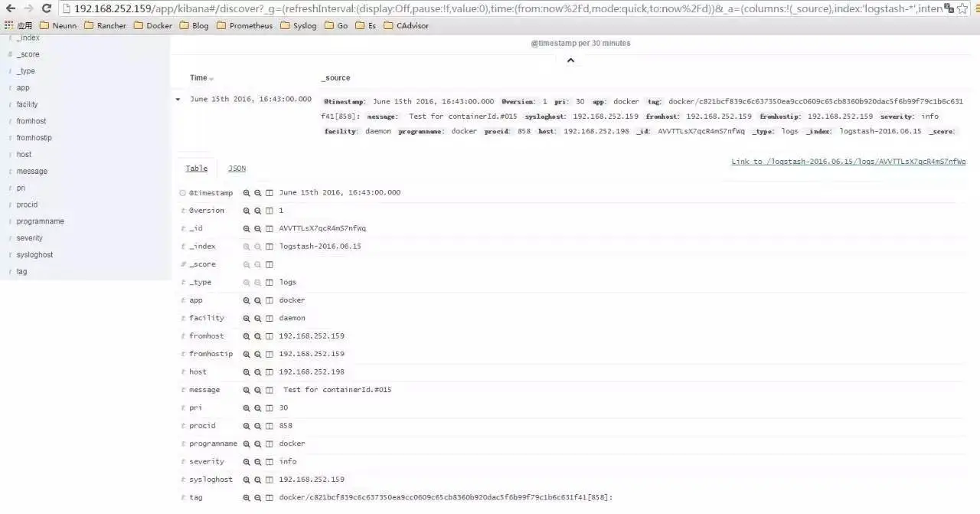
Task: Filter out value in fromhost row
Action: tap(258, 336)
